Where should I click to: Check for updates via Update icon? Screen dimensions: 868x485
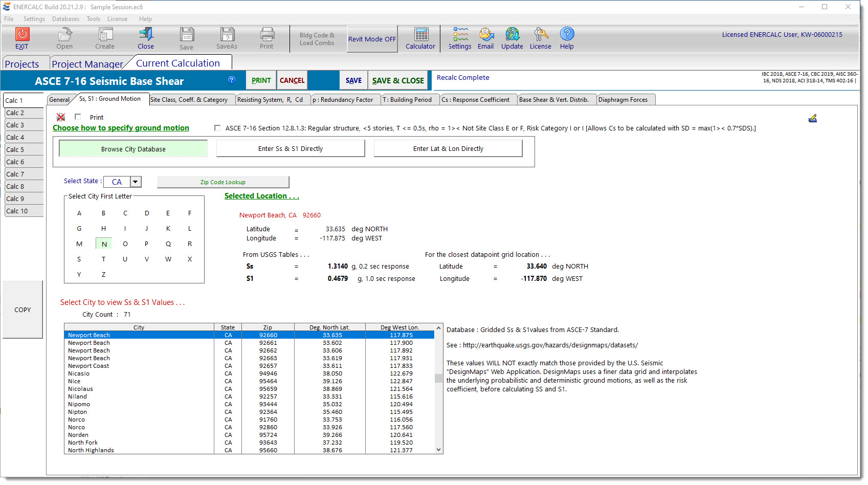[512, 35]
